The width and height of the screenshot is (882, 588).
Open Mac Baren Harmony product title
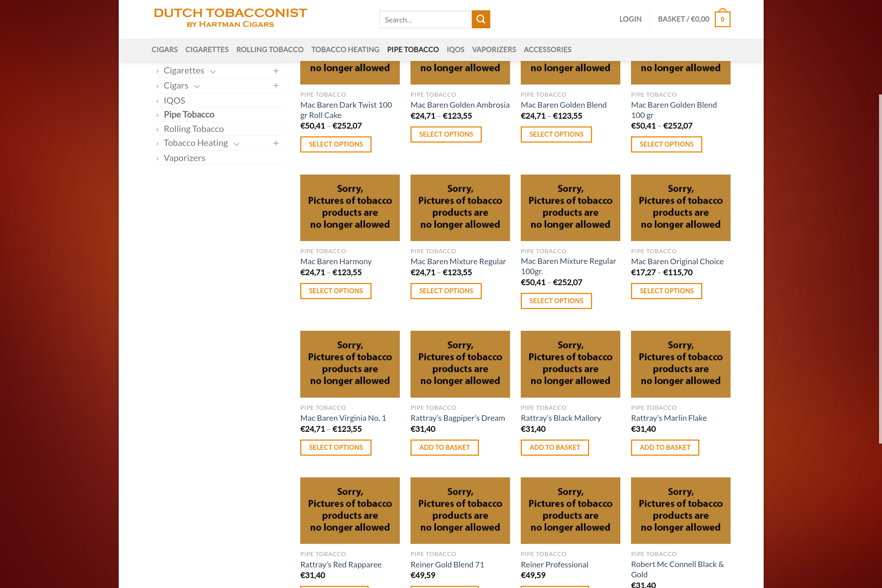click(336, 261)
